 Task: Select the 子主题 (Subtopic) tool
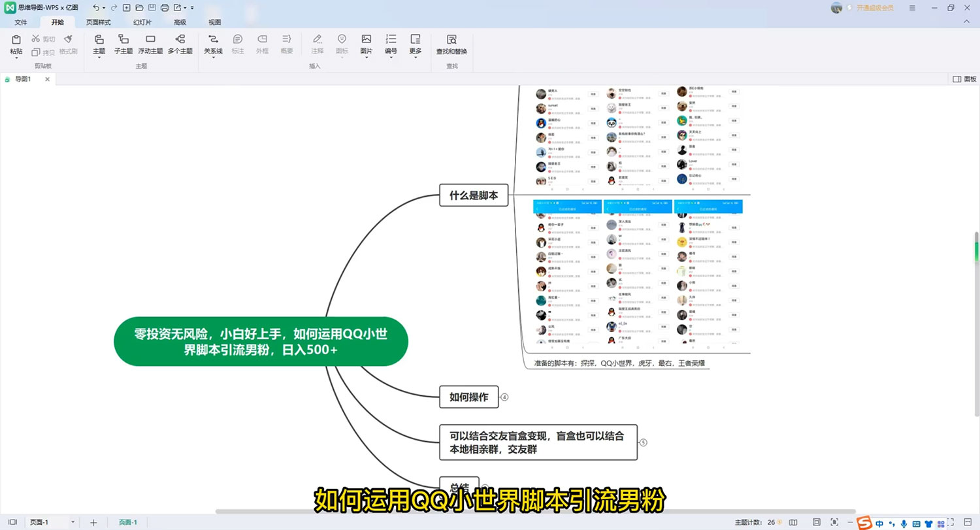pos(123,45)
